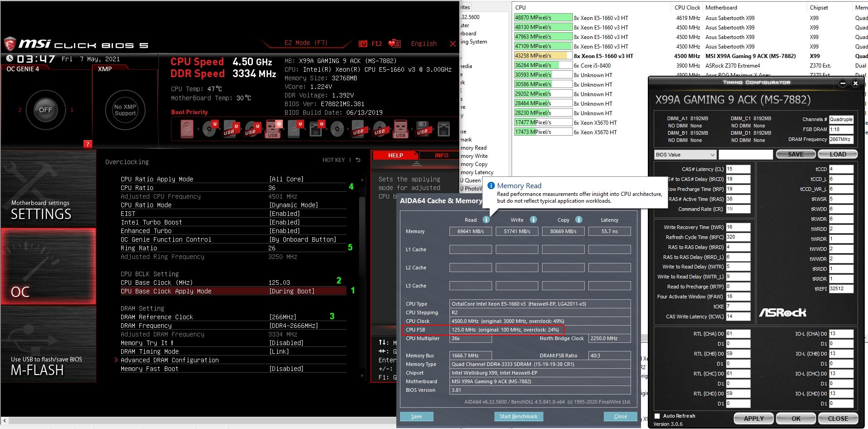Switch to the INFO tab in BIOS
868x429 pixels.
441,156
